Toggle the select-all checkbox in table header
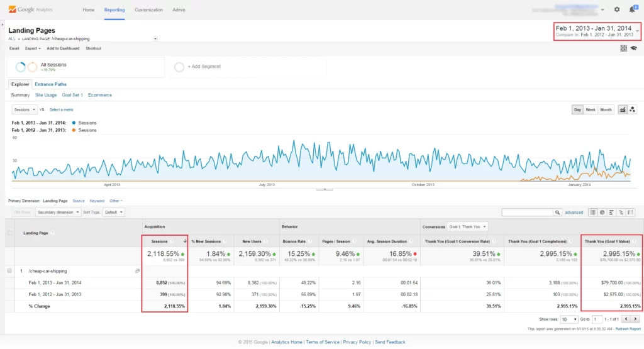The image size is (644, 349). (9, 233)
